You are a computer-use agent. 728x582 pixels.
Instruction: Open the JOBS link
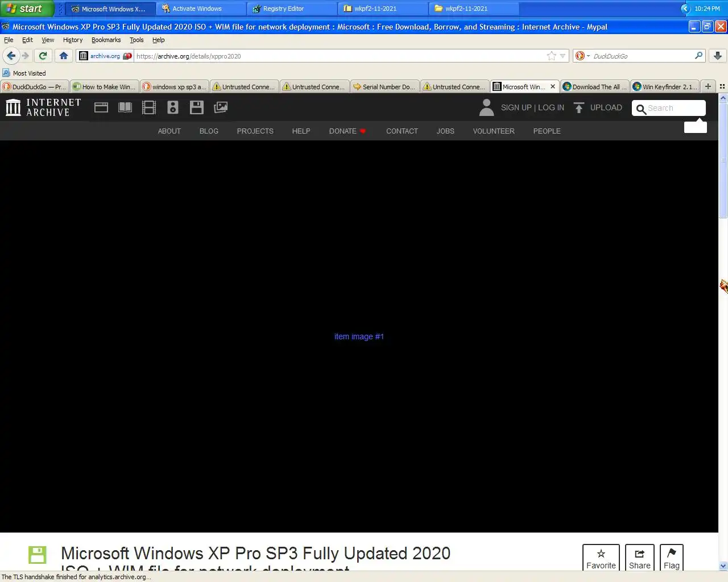(x=445, y=131)
